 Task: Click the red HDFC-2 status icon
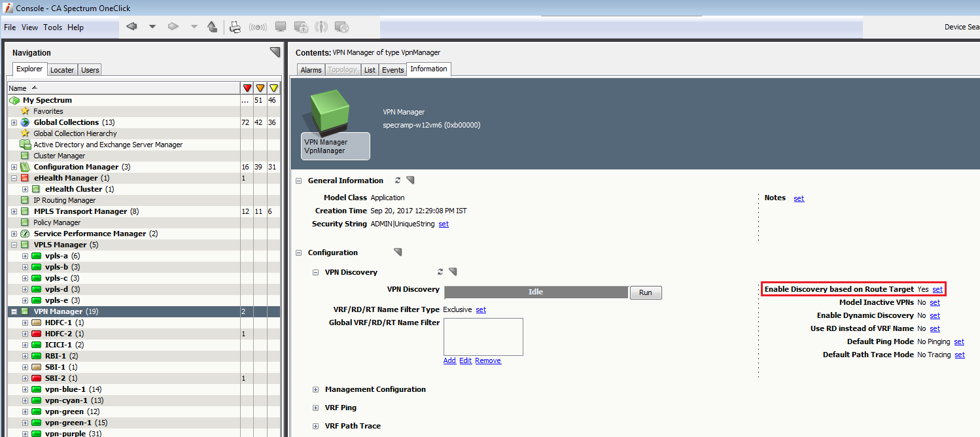coord(37,334)
